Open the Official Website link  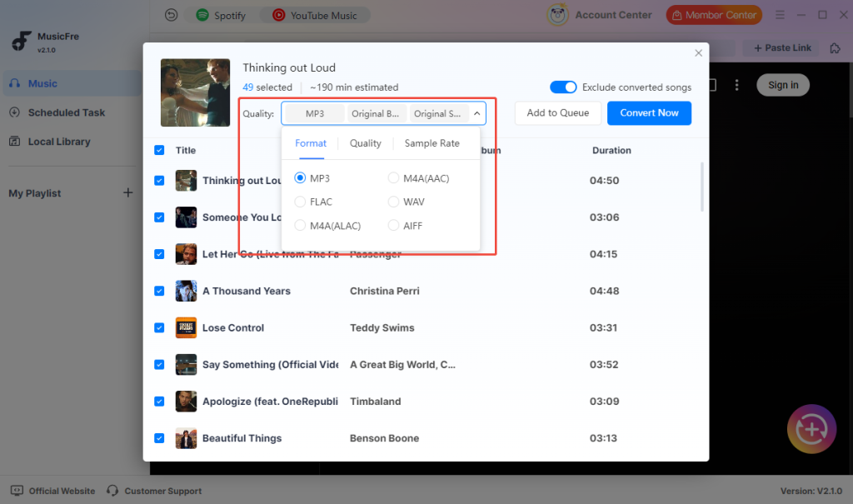point(52,491)
